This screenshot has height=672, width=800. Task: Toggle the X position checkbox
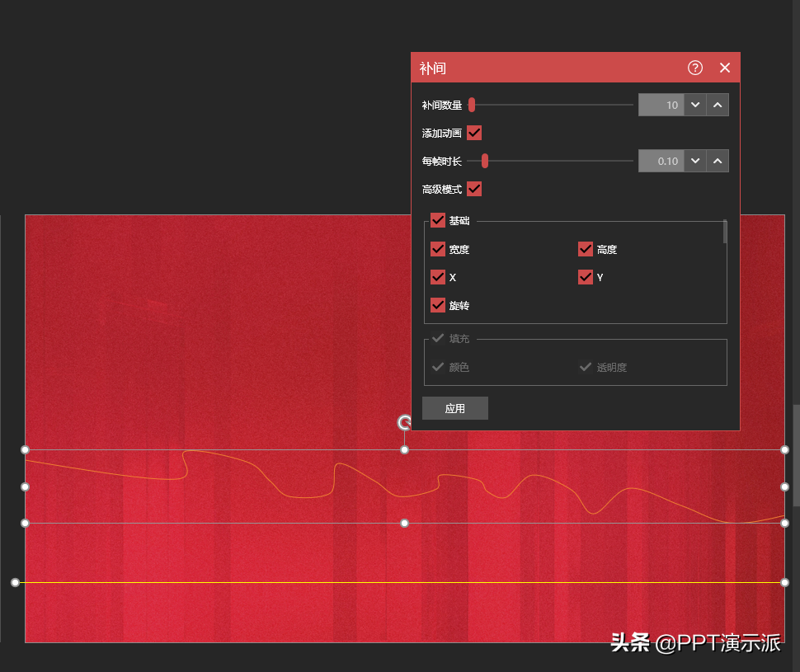pos(438,277)
